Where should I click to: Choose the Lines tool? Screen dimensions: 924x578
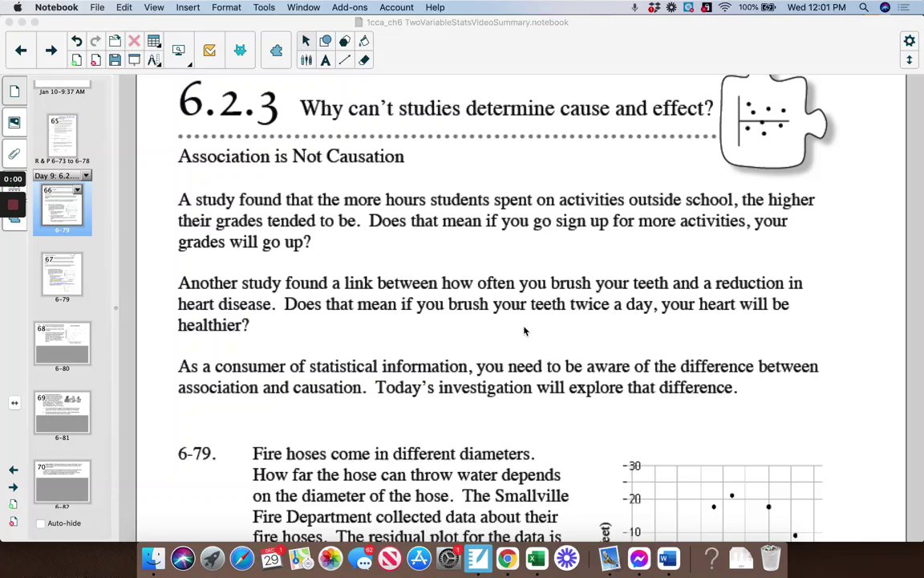point(345,59)
